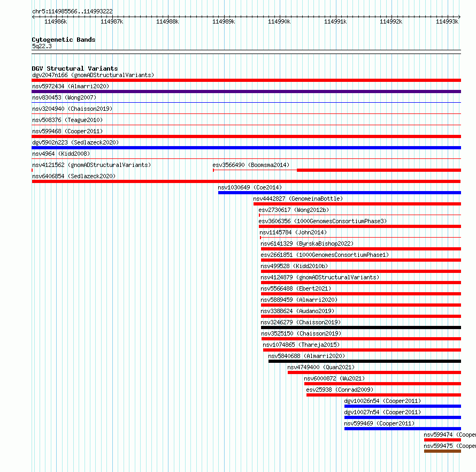Click the blue nsv599469 variant bar
This screenshot has height=472, width=476.
coord(403,429)
